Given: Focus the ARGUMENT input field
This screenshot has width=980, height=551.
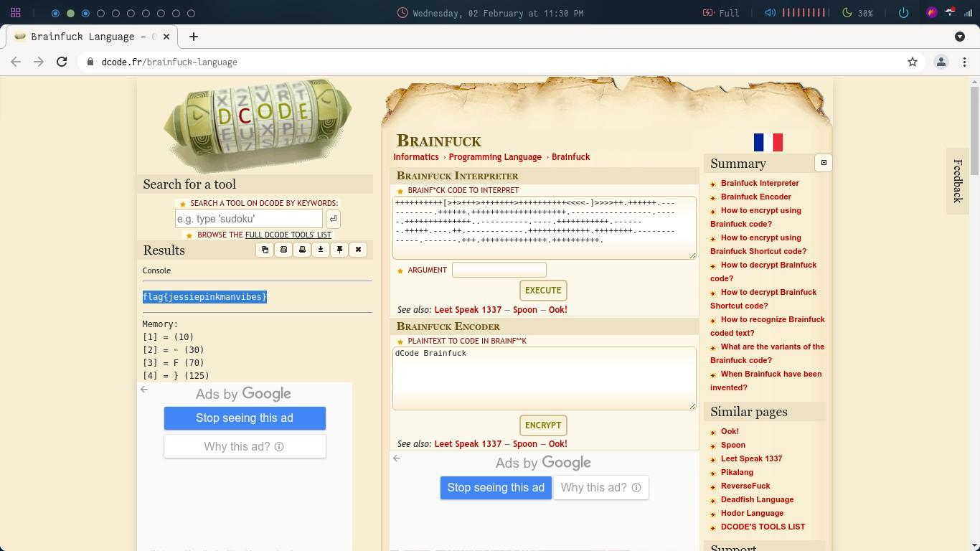Looking at the screenshot, I should click(x=499, y=270).
